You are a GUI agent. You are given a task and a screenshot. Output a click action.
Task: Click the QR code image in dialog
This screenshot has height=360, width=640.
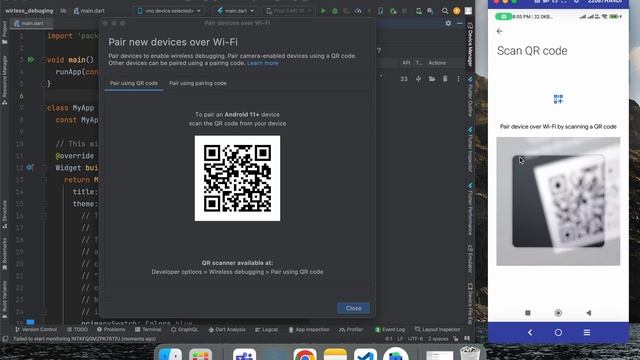[238, 178]
